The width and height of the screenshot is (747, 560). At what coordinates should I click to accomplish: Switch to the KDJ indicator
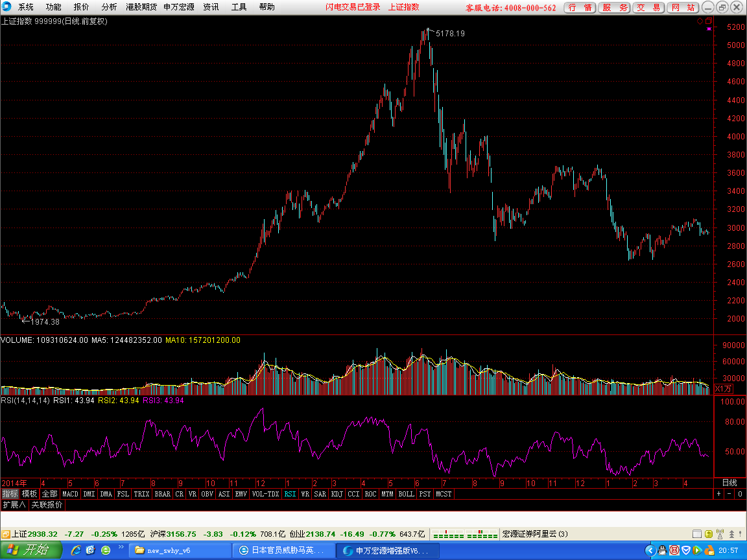337,494
